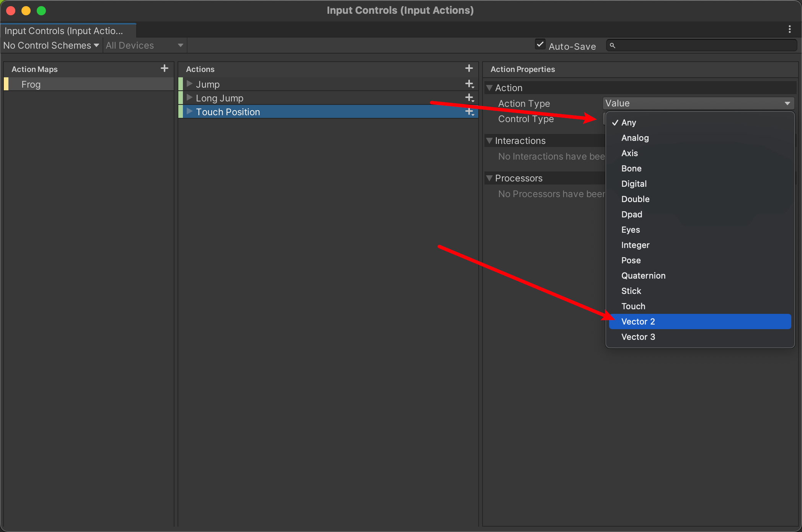This screenshot has height=532, width=802.
Task: Select the Long Jump action row
Action: pos(328,98)
